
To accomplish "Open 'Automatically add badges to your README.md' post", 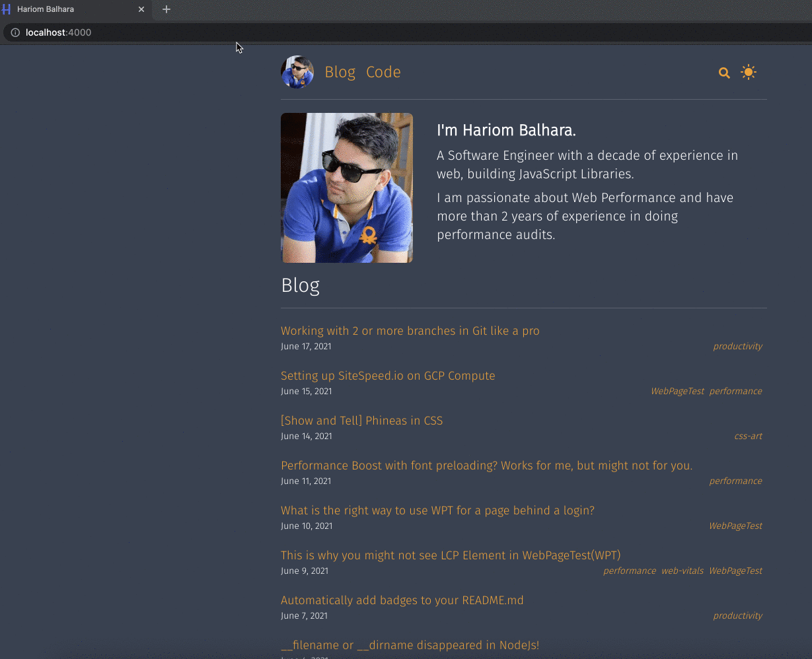I will coord(402,600).
